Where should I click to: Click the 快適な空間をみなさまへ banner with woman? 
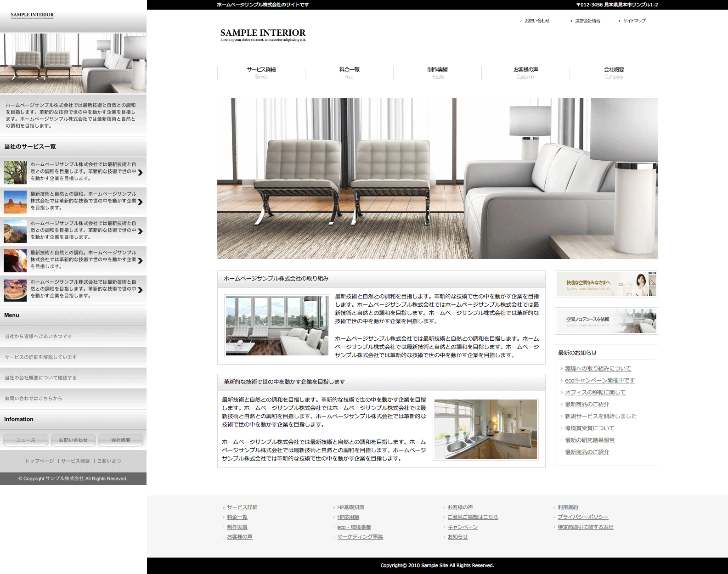[x=606, y=284]
